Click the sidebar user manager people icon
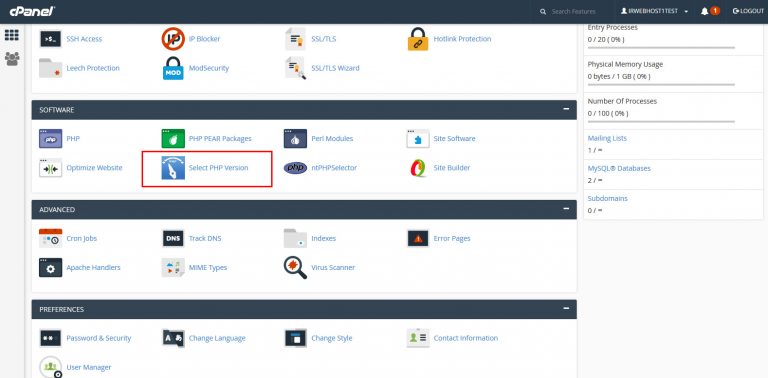This screenshot has width=768, height=378. tap(12, 59)
